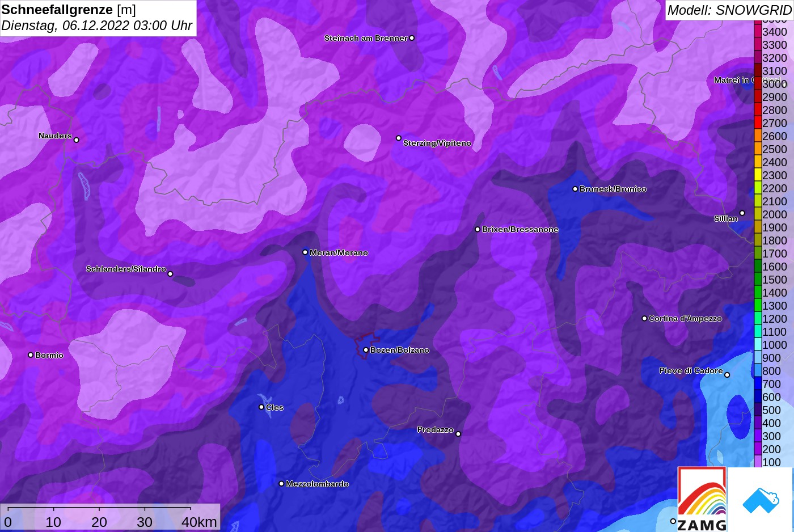The image size is (794, 532).
Task: Click the Modell: SNOWGRID label
Action: [x=729, y=10]
